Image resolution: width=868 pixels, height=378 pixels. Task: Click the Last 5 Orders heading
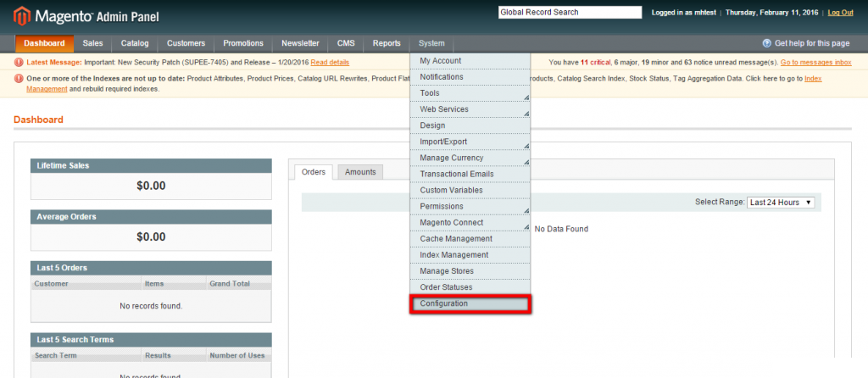pos(151,268)
